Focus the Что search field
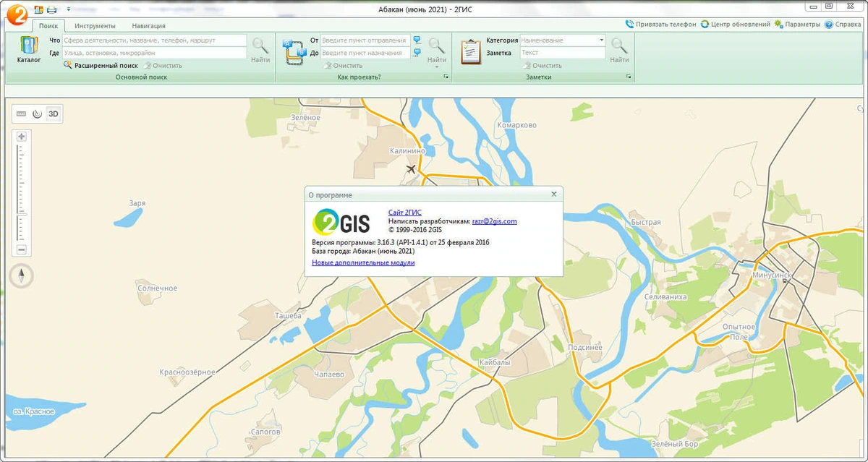868x462 pixels. (x=154, y=40)
